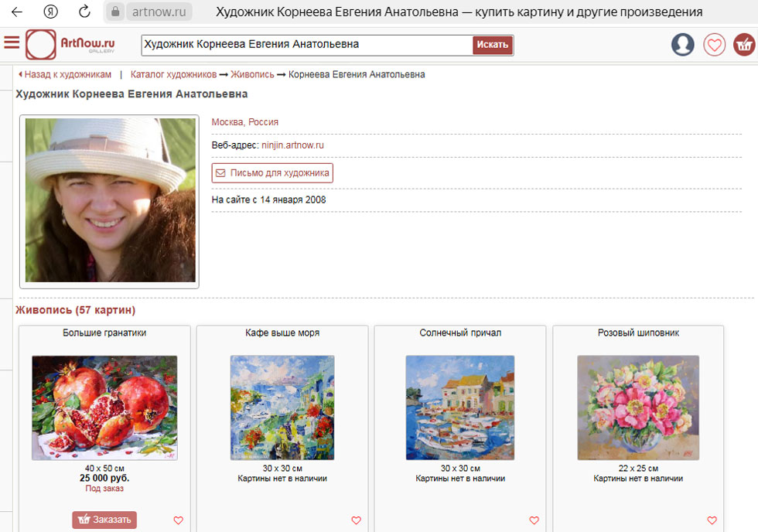
Task: Open the Солнечный причал painting title
Action: coord(460,332)
